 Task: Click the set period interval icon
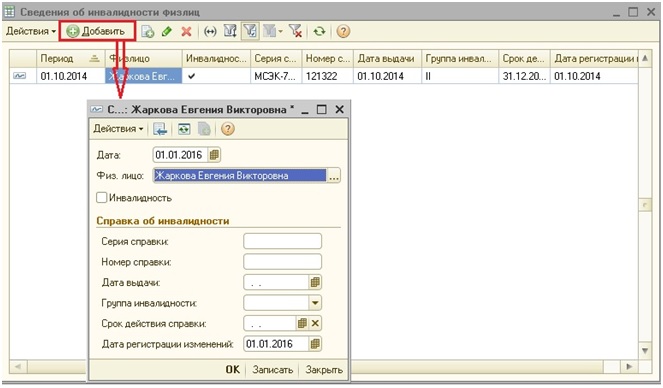pyautogui.click(x=210, y=31)
